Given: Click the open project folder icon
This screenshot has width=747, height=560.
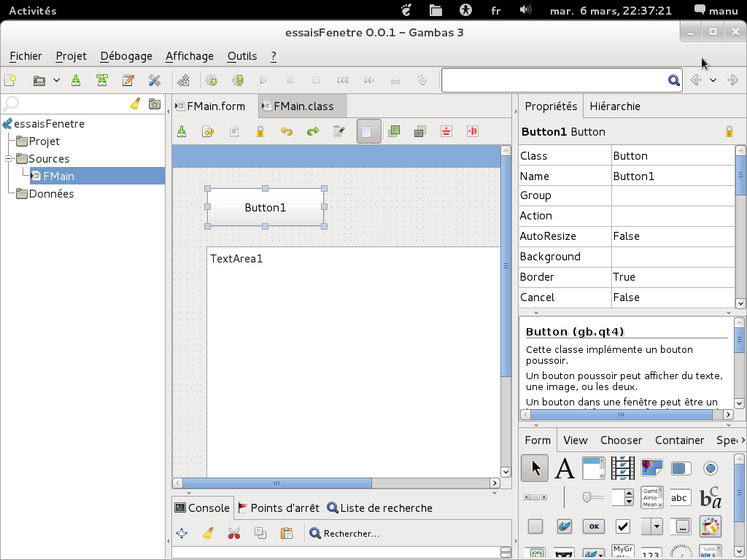Looking at the screenshot, I should (x=39, y=80).
